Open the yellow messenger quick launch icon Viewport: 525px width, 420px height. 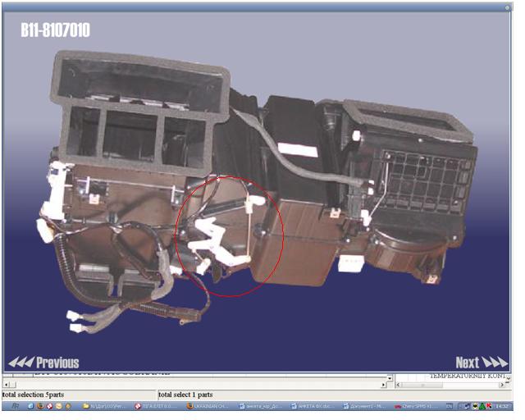[58, 406]
